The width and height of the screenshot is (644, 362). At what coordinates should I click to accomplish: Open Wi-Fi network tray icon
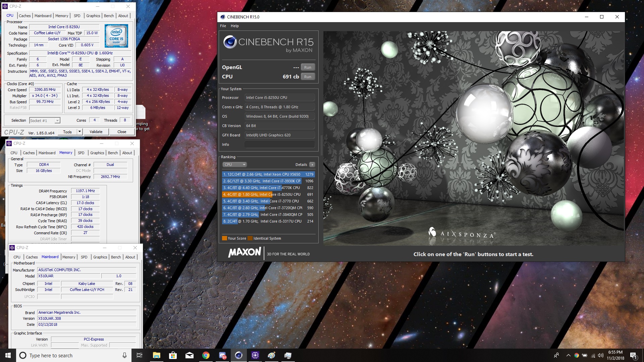pyautogui.click(x=593, y=355)
